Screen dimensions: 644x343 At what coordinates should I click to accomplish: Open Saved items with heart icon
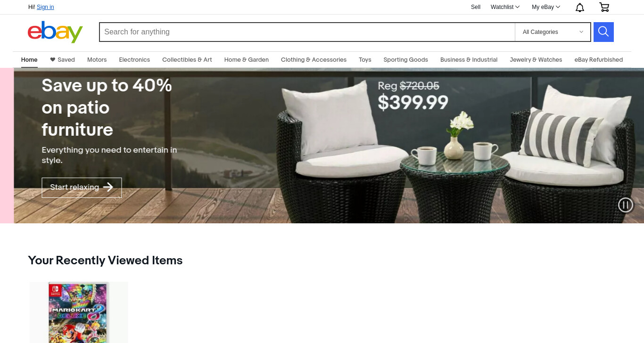pyautogui.click(x=62, y=60)
